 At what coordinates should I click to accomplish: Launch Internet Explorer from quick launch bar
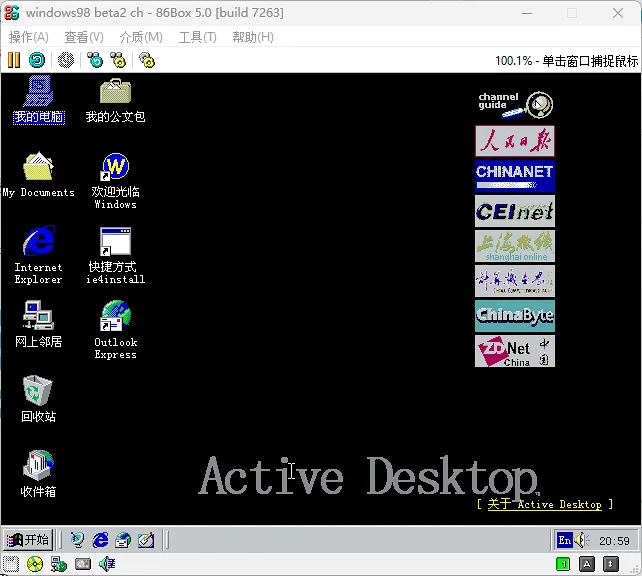click(100, 540)
